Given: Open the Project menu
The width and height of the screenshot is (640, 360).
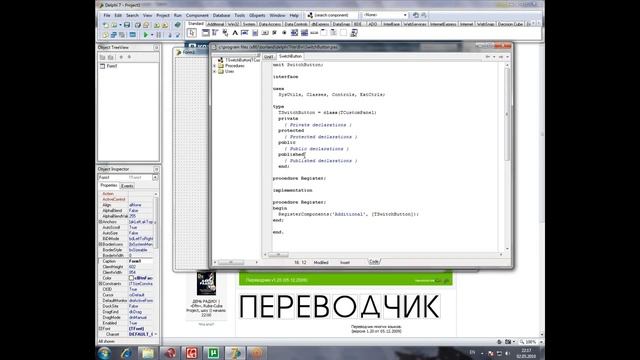Looking at the screenshot, I should 163,16.
